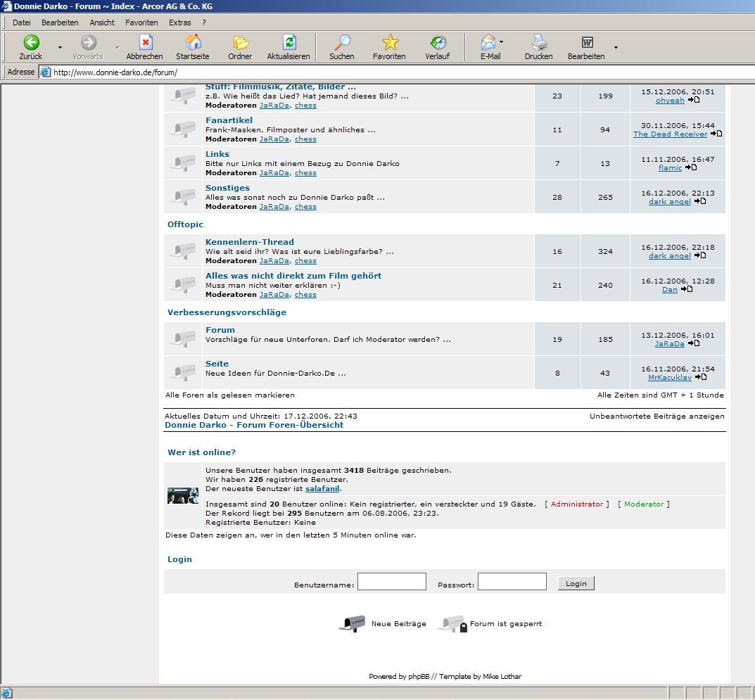Jump to latest post icon beside ohyeah
Screen dimensions: 755x700
click(x=694, y=100)
